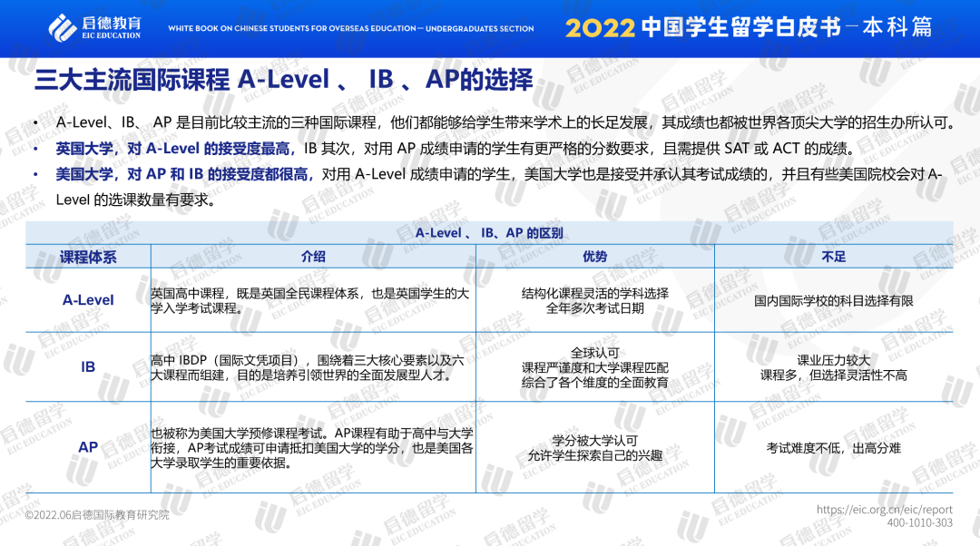
Task: Click the yellow "2022" header text
Action: click(600, 28)
